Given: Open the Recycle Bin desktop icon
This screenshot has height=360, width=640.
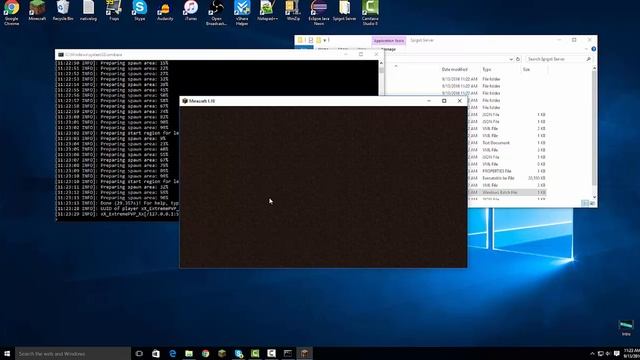Looking at the screenshot, I should click(x=63, y=11).
